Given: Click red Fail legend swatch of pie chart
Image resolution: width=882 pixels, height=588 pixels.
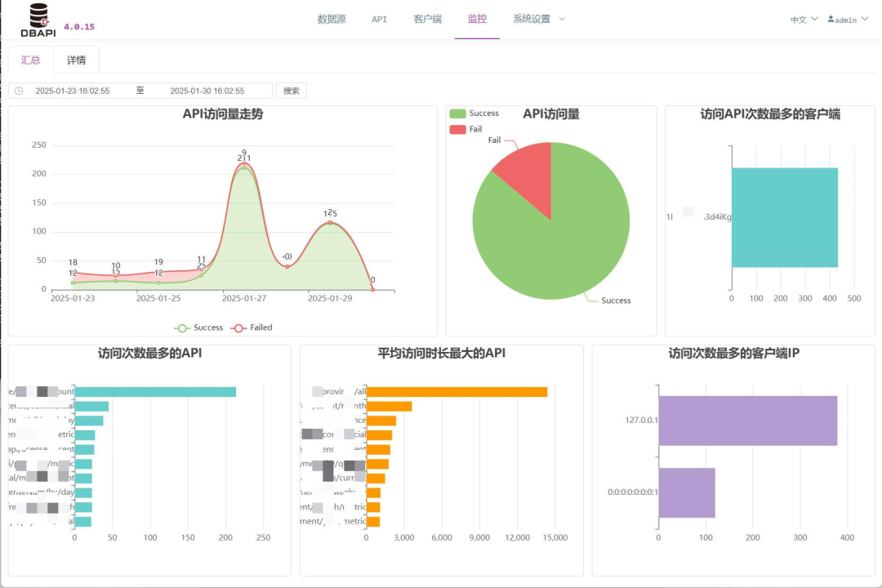Looking at the screenshot, I should (x=457, y=129).
